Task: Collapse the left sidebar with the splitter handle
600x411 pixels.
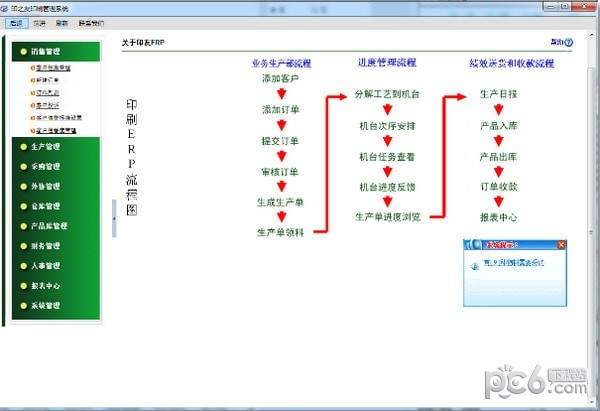Action: point(114,218)
